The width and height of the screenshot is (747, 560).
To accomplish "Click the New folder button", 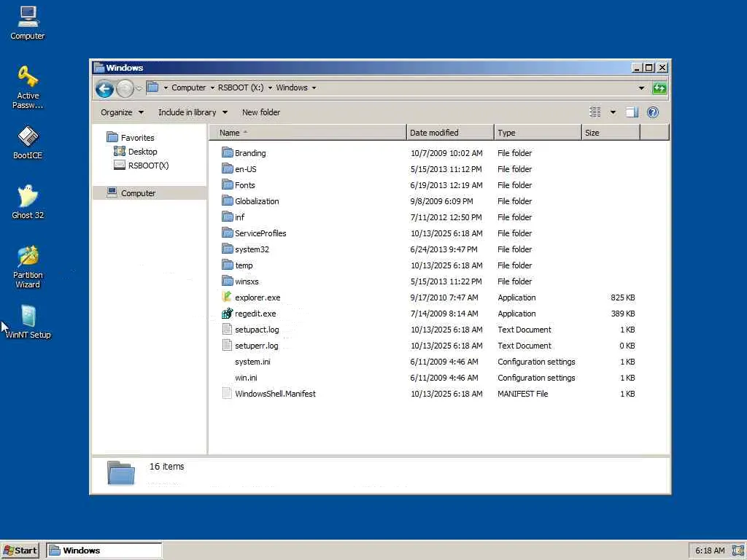I will 261,112.
